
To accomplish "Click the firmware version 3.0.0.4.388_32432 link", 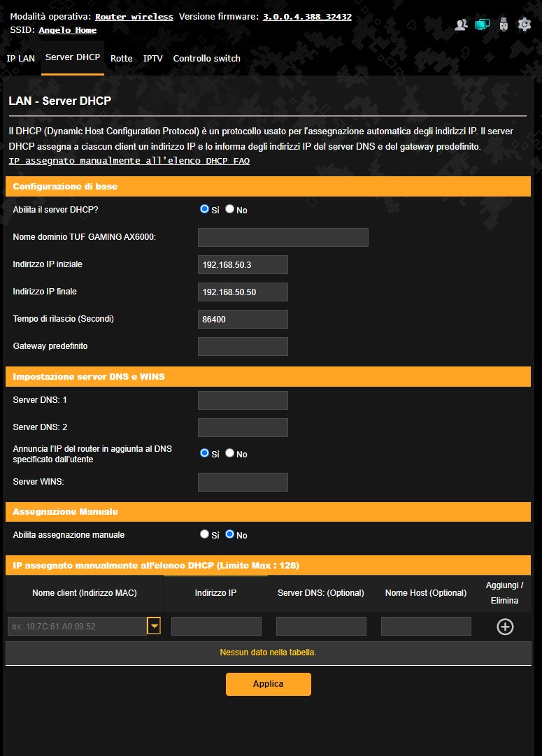I will coord(307,16).
